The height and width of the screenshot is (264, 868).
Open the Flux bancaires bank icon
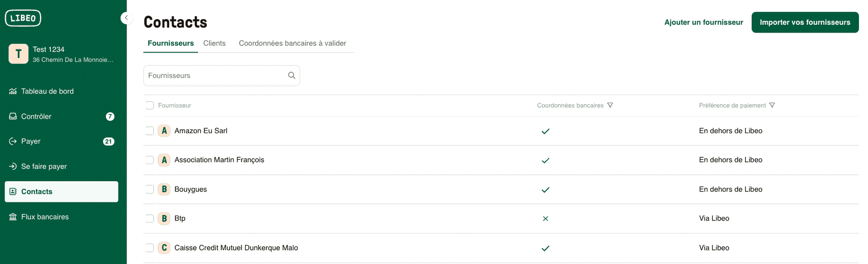13,216
